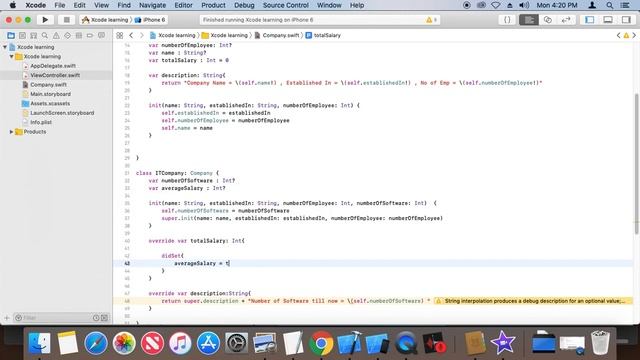Screen dimensions: 640x360
Task: Jump to the next issue arrow
Action: click(634, 36)
